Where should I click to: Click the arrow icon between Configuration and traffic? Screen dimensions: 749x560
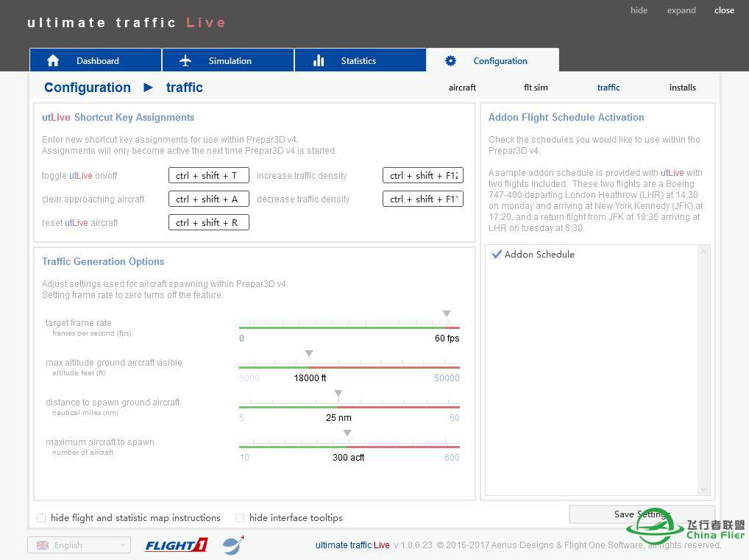tap(148, 88)
